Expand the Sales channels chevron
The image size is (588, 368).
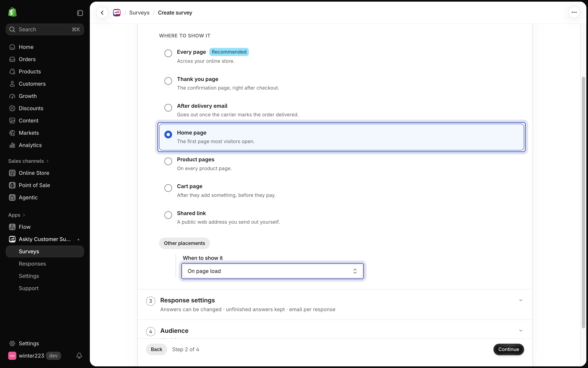(x=47, y=161)
